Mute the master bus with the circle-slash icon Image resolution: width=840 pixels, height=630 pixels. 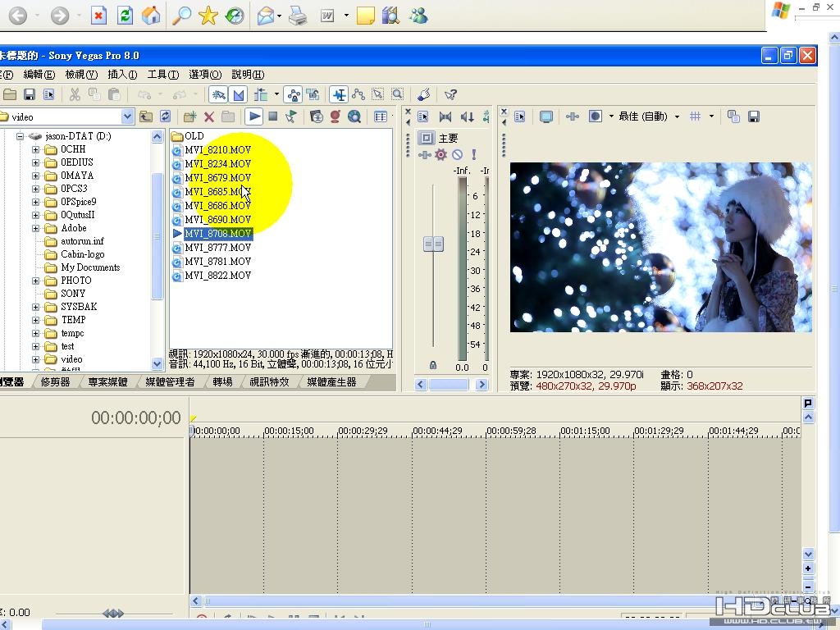click(x=457, y=155)
